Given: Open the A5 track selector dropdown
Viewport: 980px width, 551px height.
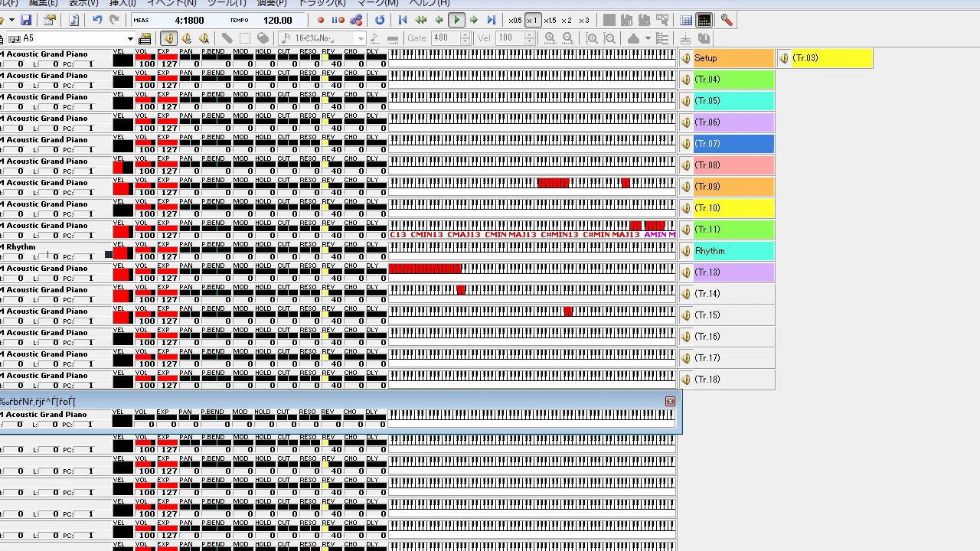Looking at the screenshot, I should [130, 38].
